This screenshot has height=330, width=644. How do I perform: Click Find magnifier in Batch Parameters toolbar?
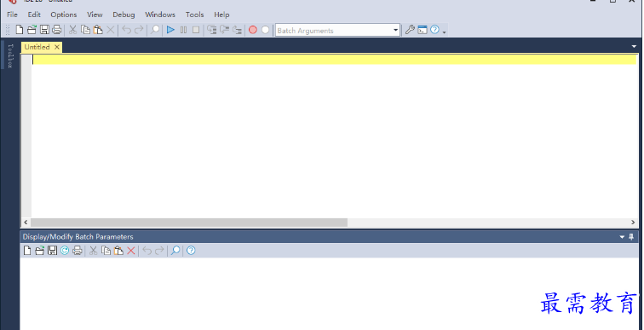tap(175, 251)
